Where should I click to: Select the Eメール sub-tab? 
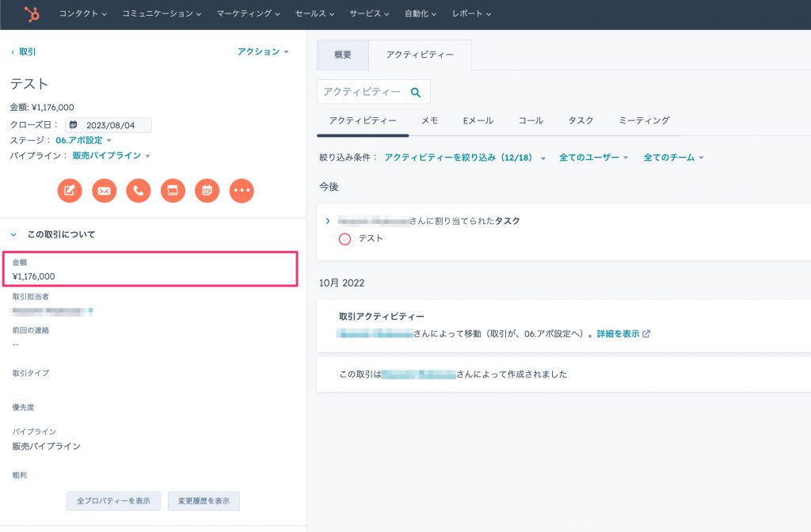coord(478,120)
